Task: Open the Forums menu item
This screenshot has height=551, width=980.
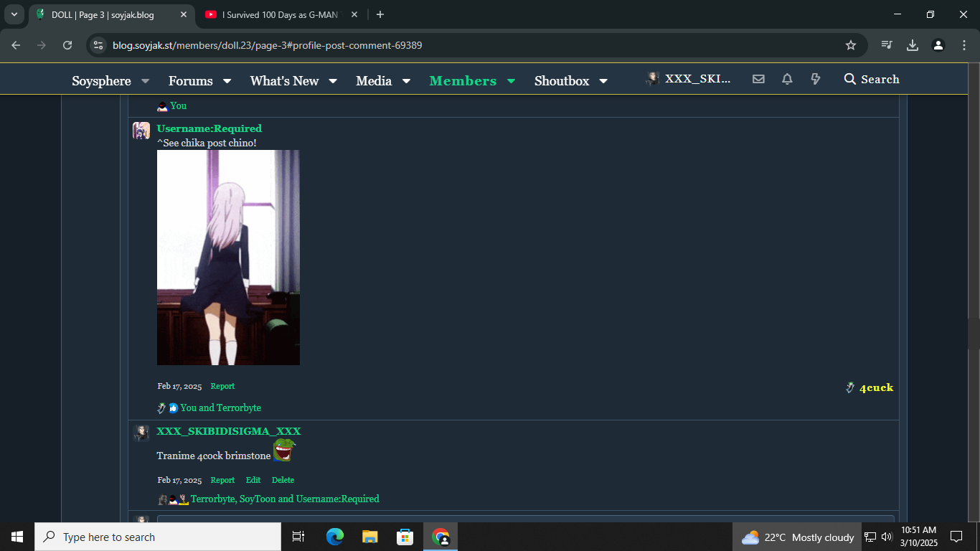Action: 191,81
